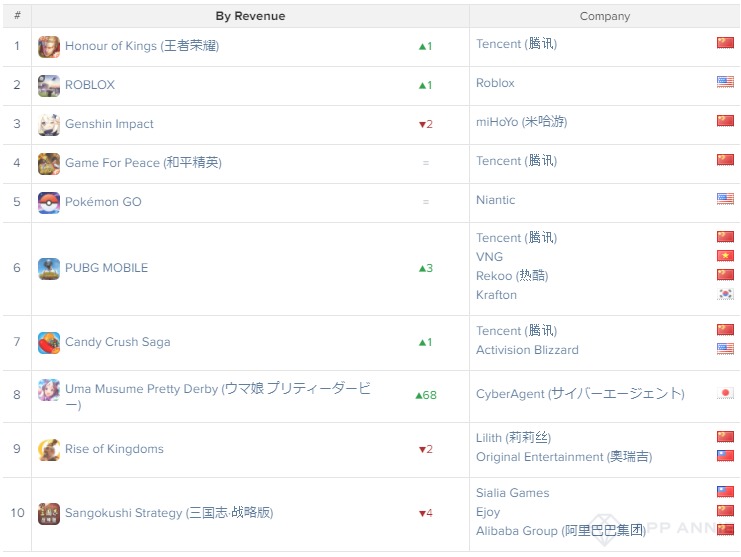Open the Uma Musume Pretty Derby link
Viewport: 741px width, 557px height.
click(217, 396)
